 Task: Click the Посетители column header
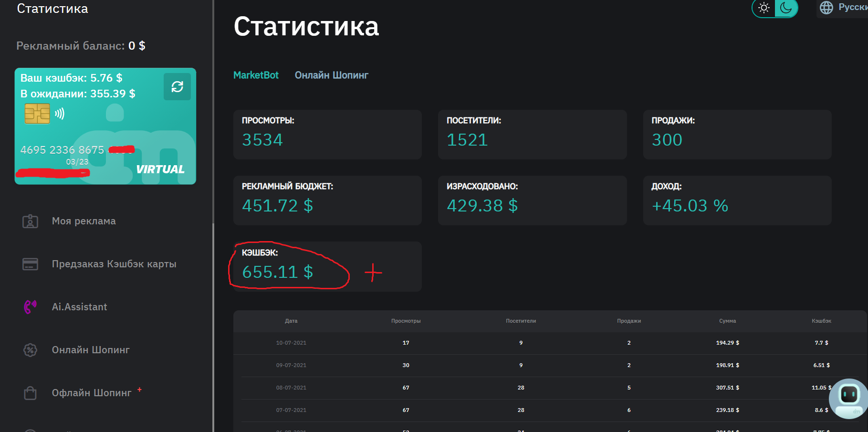pos(521,321)
